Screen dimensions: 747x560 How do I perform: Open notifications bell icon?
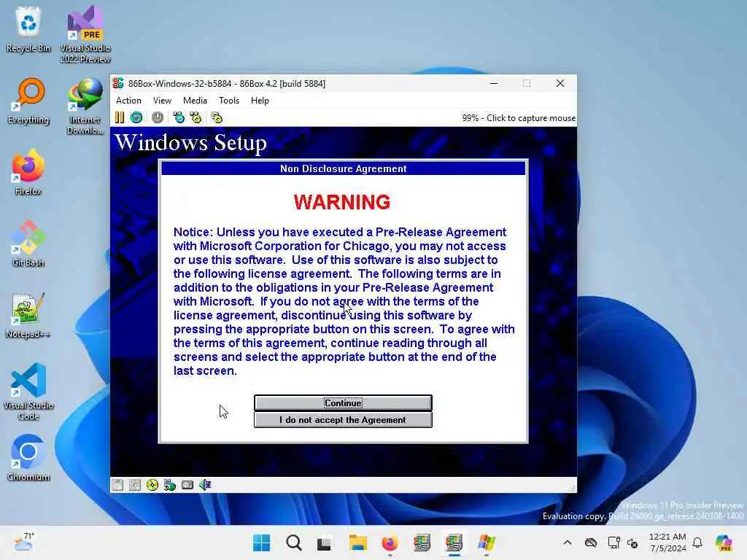point(697,542)
